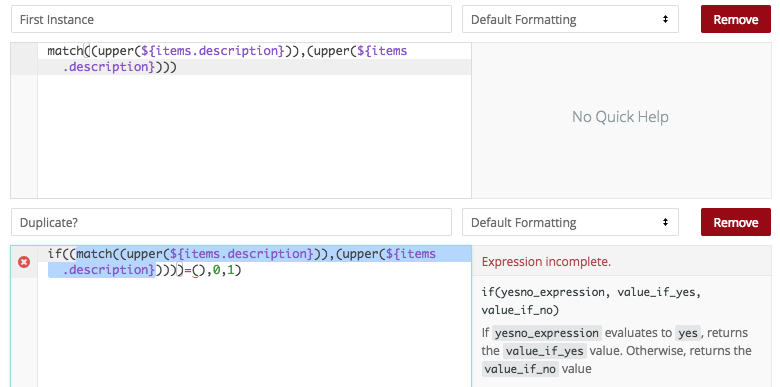Click the first editor's line gutter
This screenshot has width=780, height=387.
click(24, 120)
